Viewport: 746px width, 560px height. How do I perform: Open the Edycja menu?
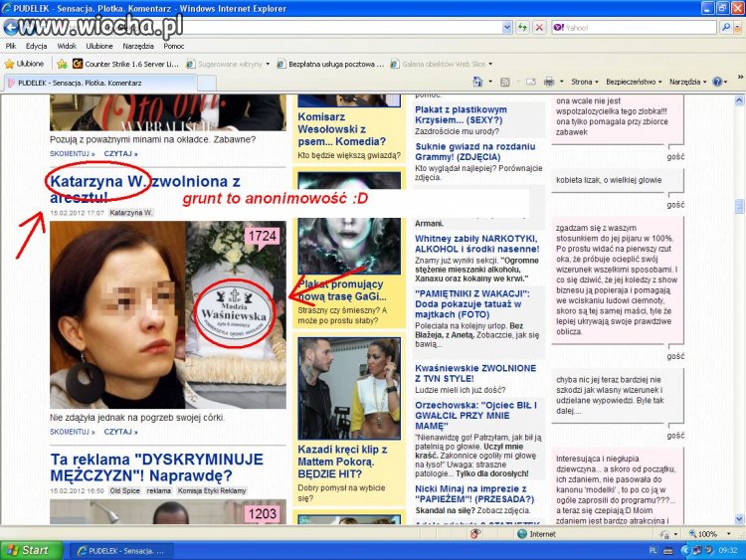36,46
